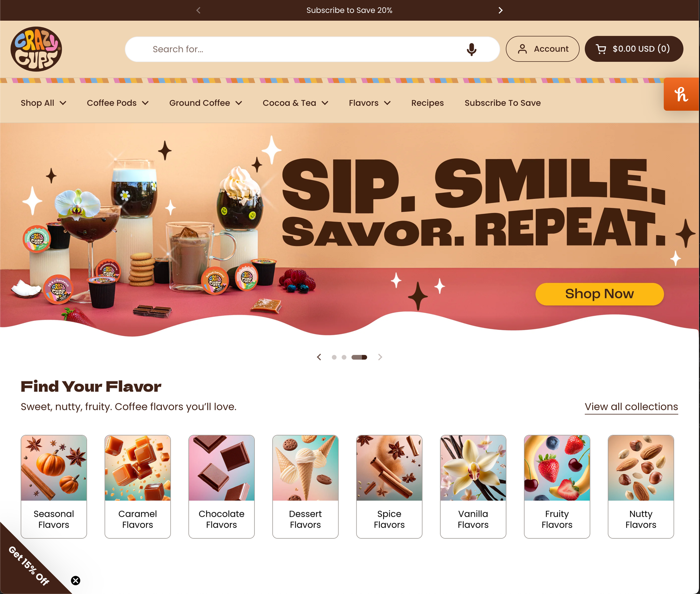Open the Recipes menu item

click(427, 103)
